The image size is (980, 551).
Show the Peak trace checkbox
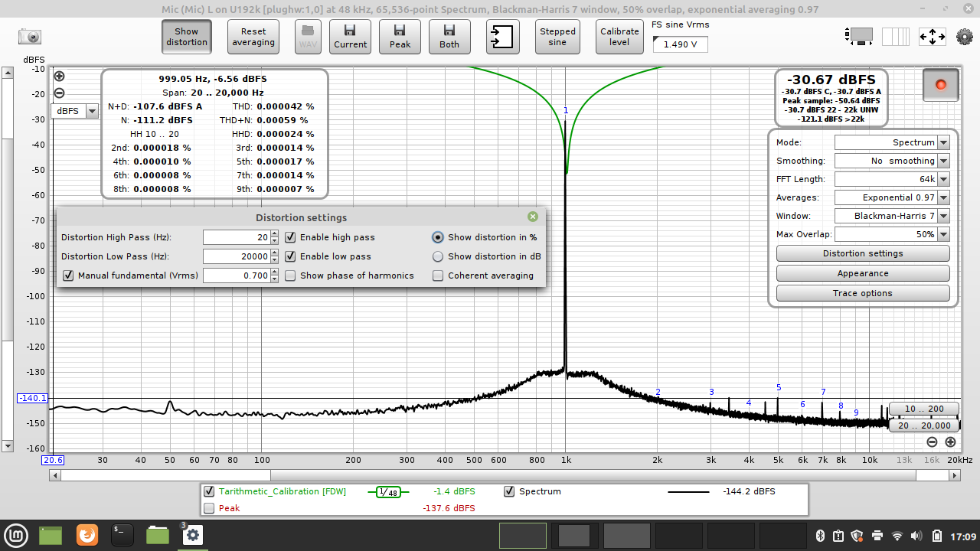click(209, 508)
